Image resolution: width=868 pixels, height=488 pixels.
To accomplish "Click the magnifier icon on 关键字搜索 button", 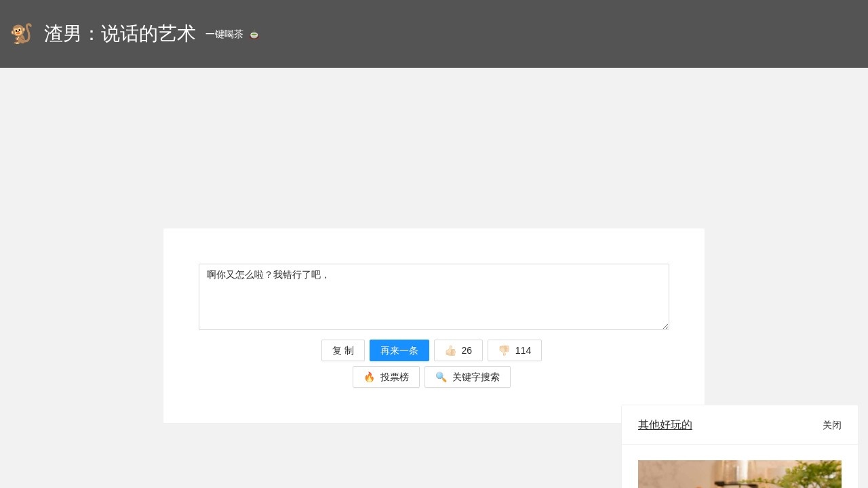I will (x=441, y=377).
